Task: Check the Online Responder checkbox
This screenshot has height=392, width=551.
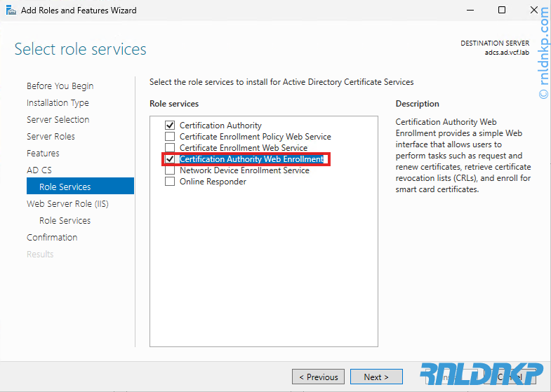Action: [169, 182]
